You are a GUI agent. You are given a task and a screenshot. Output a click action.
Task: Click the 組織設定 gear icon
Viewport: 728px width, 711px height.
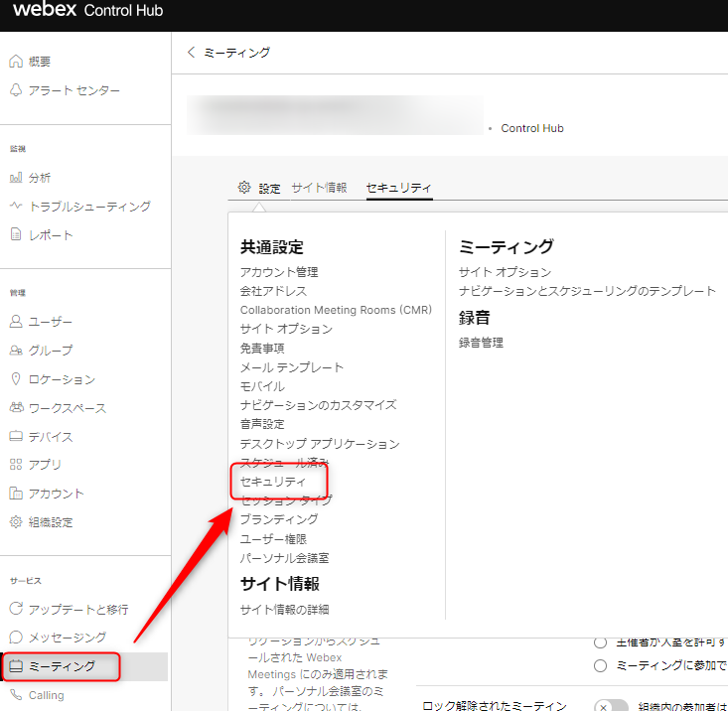pos(16,521)
